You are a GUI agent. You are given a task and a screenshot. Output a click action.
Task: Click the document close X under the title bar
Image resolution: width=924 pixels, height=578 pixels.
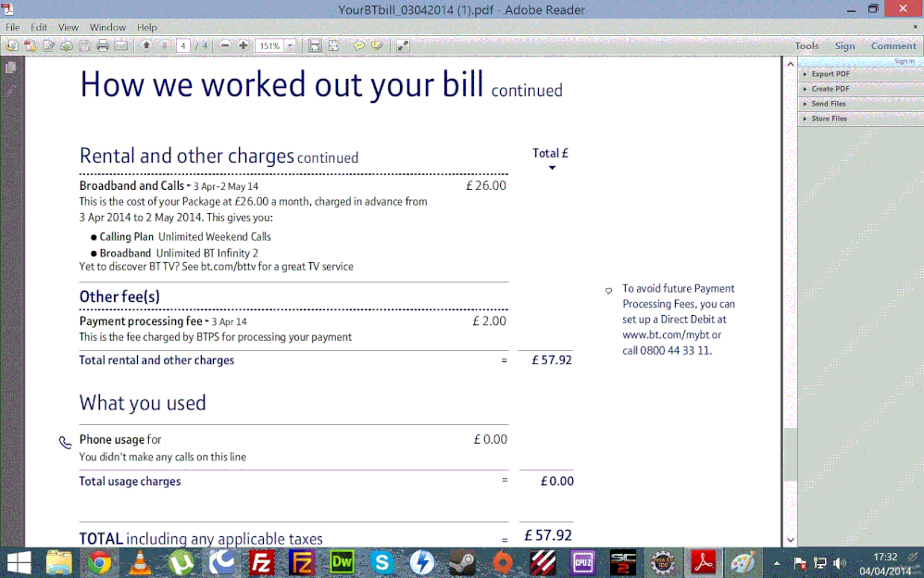pos(915,27)
